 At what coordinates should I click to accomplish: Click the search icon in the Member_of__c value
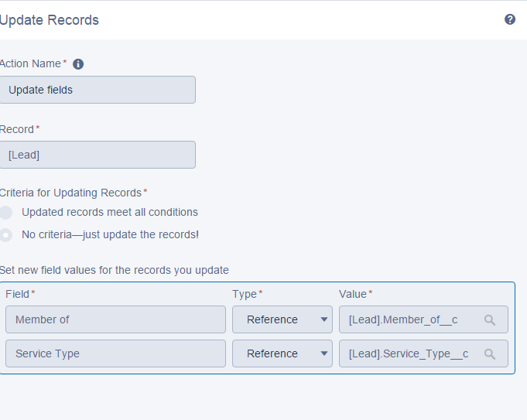490,319
